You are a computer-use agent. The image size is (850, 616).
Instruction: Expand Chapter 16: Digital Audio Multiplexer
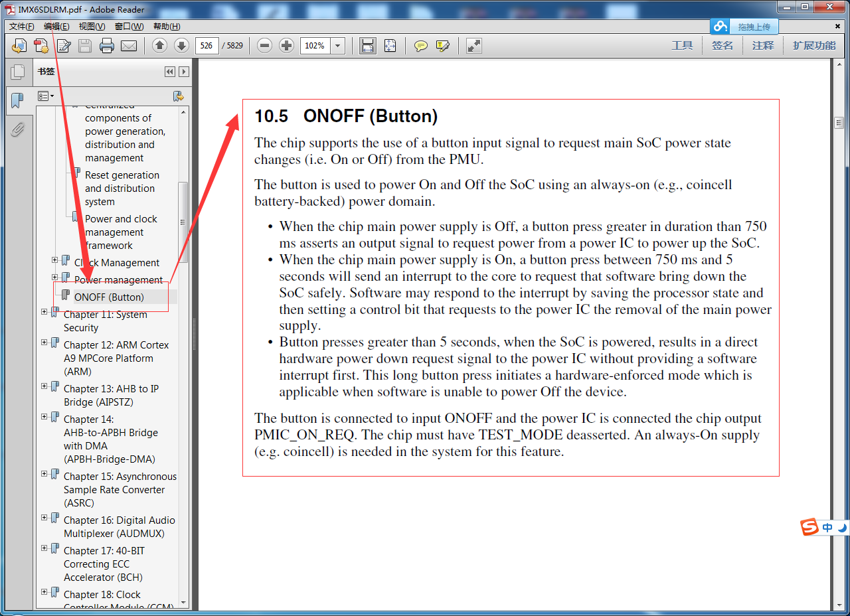(44, 518)
